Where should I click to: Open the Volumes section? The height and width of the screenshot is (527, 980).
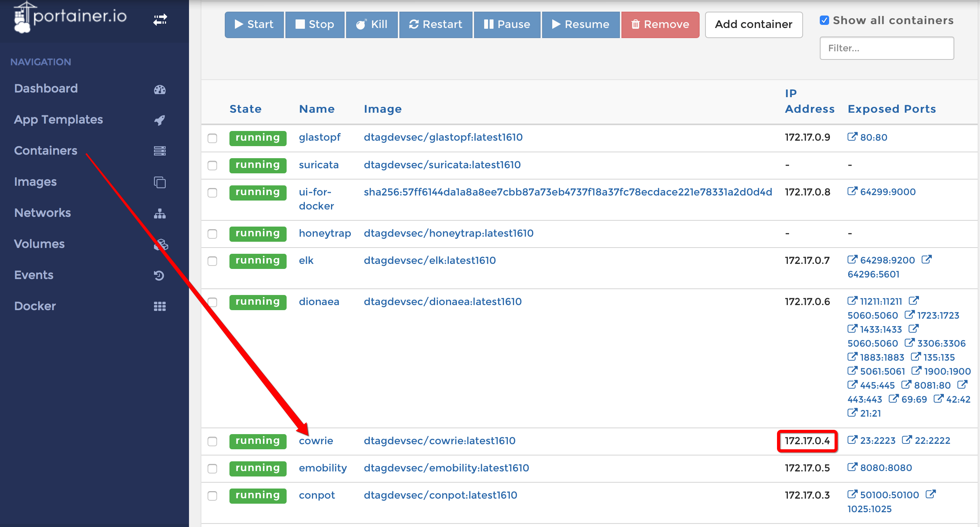[39, 244]
